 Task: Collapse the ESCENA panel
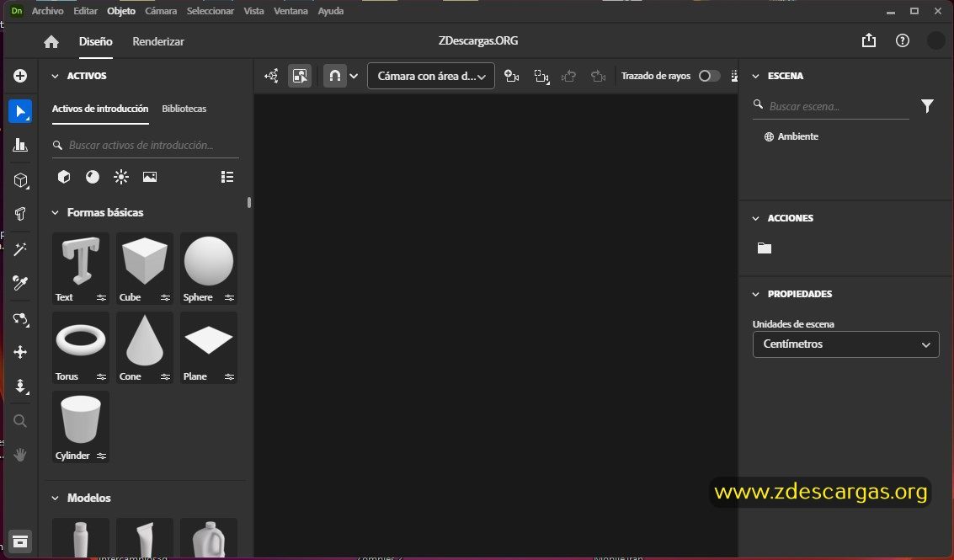(755, 76)
